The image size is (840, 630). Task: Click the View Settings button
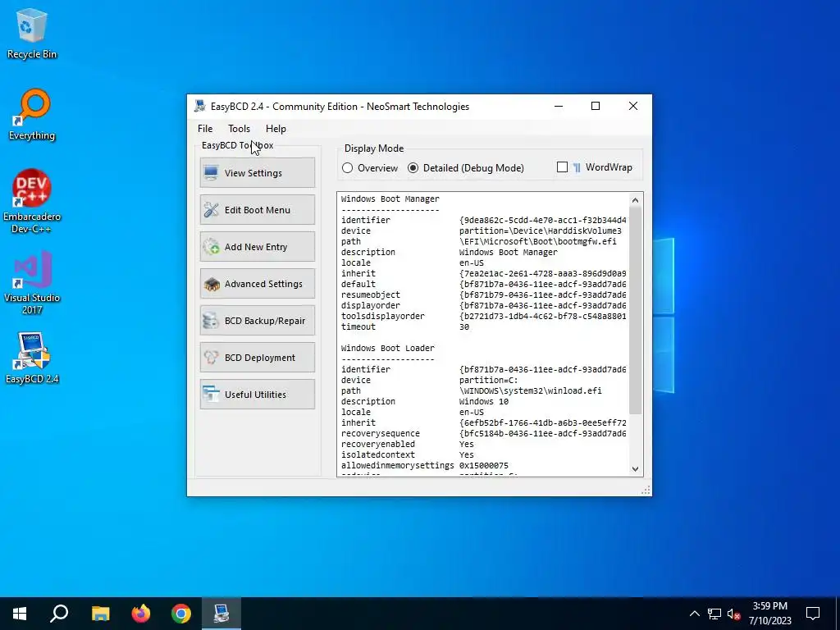(x=258, y=172)
